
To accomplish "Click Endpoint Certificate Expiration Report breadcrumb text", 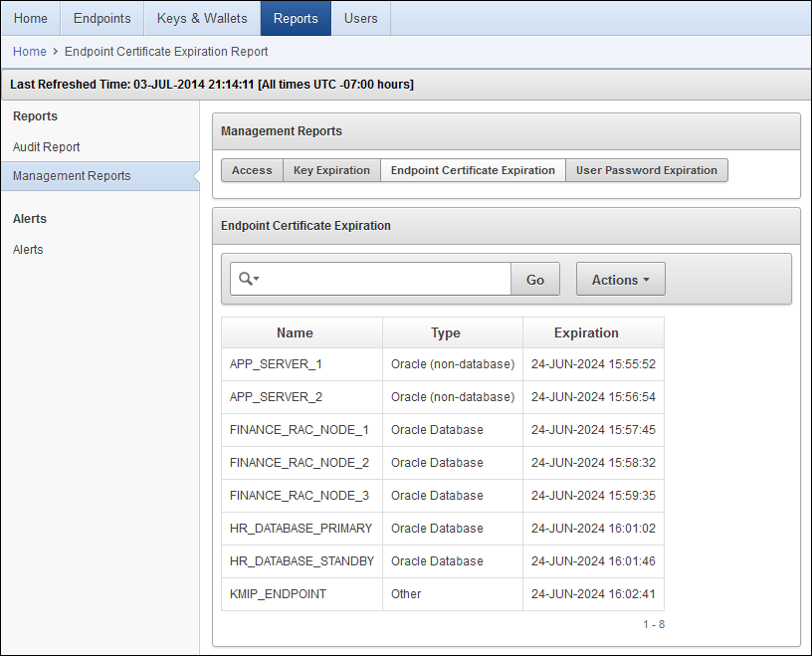I will [x=166, y=52].
